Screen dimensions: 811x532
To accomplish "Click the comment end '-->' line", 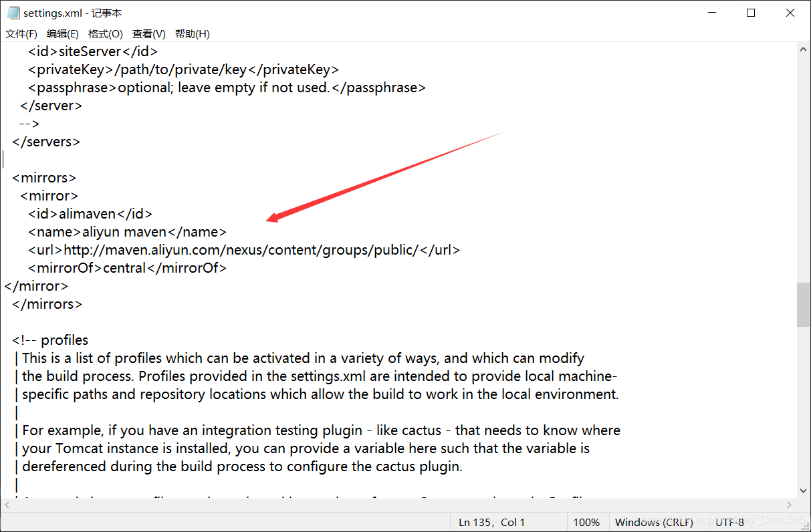I will [30, 124].
